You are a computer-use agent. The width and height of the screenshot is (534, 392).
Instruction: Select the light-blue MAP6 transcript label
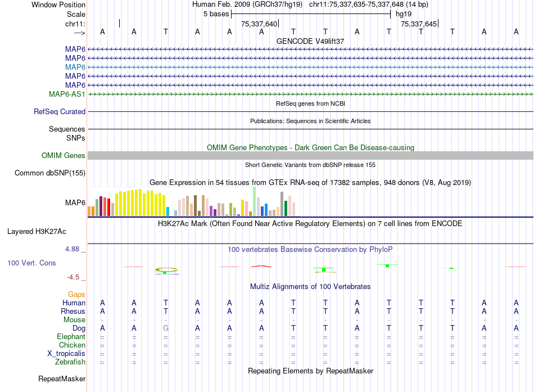tap(75, 67)
